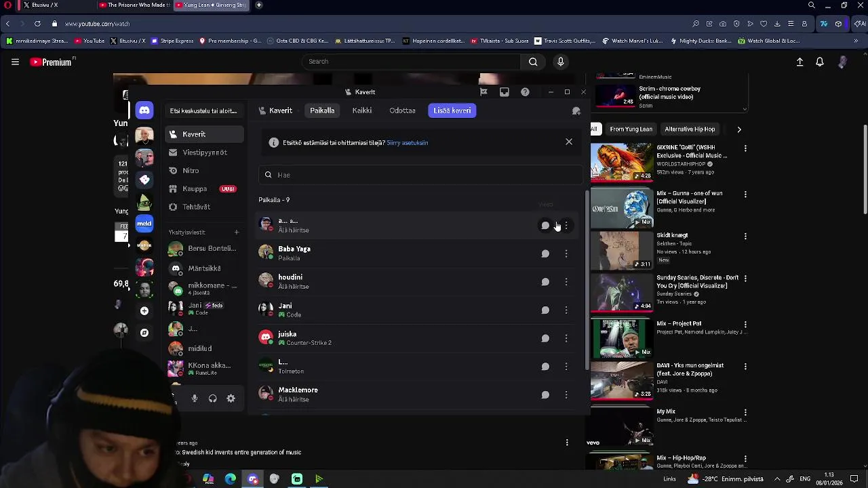Message juiska via chat bubble icon
This screenshot has width=868, height=488.
click(545, 338)
